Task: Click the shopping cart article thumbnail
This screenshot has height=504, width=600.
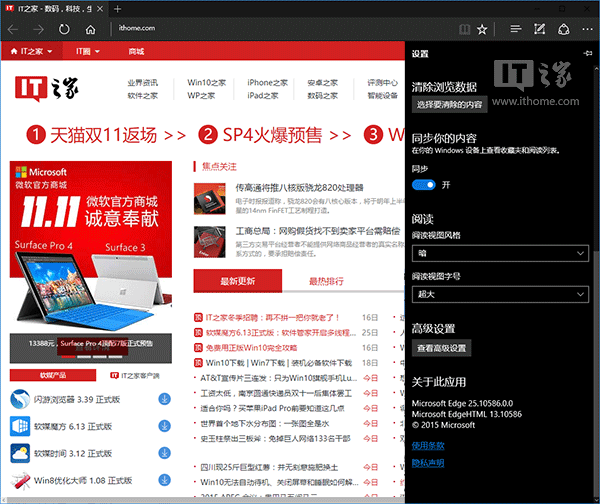Action: [x=209, y=242]
